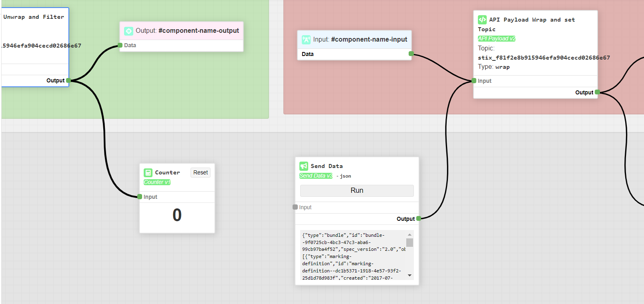Run the Send Data component
Viewport: 644px width, 304px height.
(357, 191)
